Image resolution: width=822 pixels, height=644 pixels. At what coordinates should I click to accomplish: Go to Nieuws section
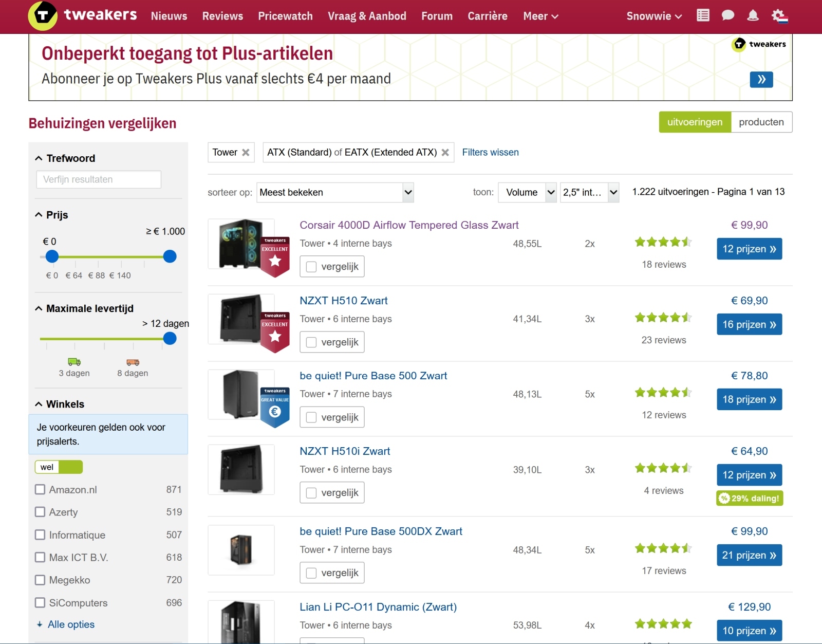[x=169, y=16]
